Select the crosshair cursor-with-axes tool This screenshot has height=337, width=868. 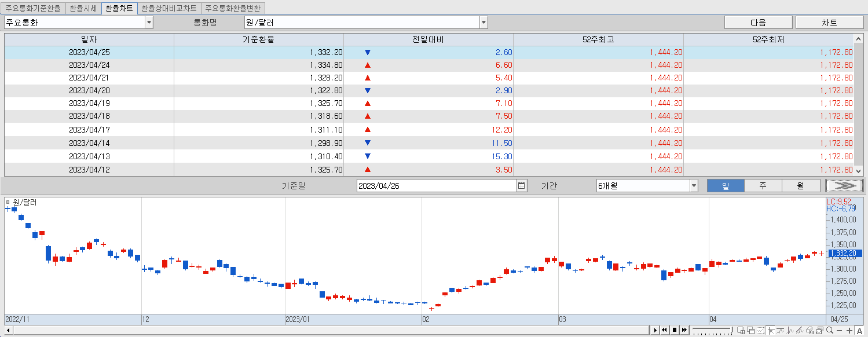pyautogui.click(x=771, y=330)
